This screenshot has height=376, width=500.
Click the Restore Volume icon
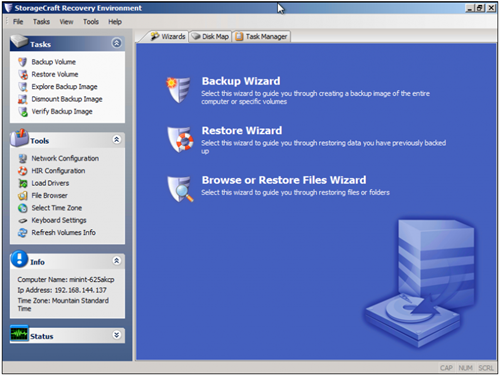[x=23, y=74]
